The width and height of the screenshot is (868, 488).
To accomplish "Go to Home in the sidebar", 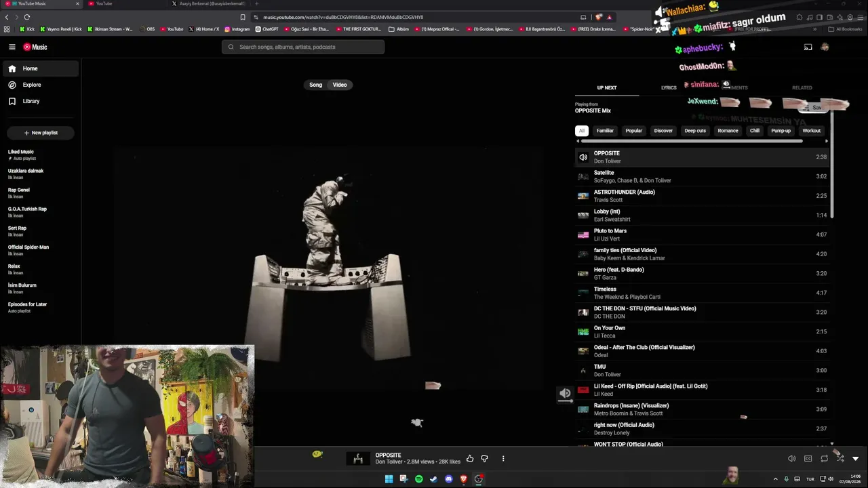I will [x=41, y=68].
